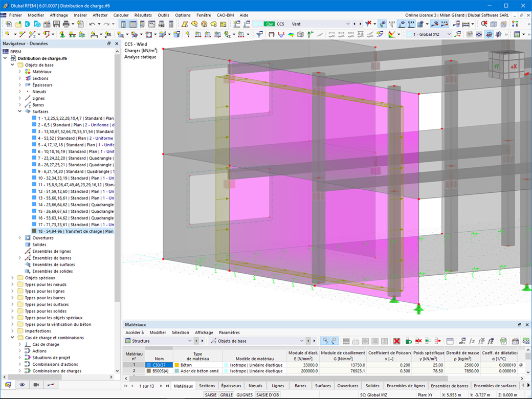This screenshot has height=399, width=532.
Task: Expand the Objets spéciaux tree node
Action: pyautogui.click(x=13, y=278)
